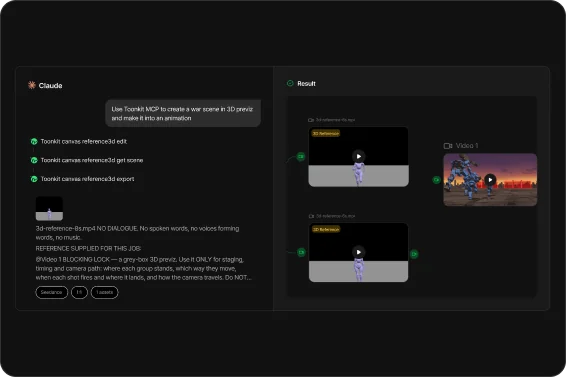
Task: Play the bottom 3D Reference video node
Action: tap(358, 252)
